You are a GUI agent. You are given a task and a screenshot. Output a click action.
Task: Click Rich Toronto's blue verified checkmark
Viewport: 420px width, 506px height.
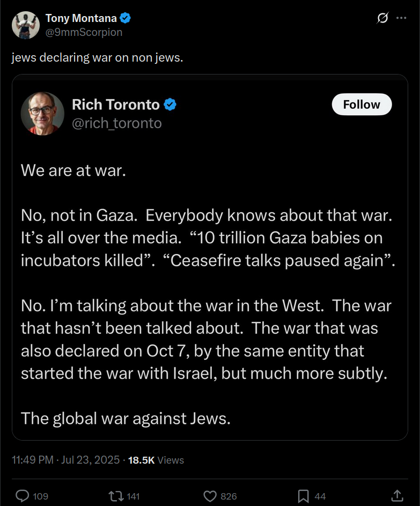(x=170, y=104)
